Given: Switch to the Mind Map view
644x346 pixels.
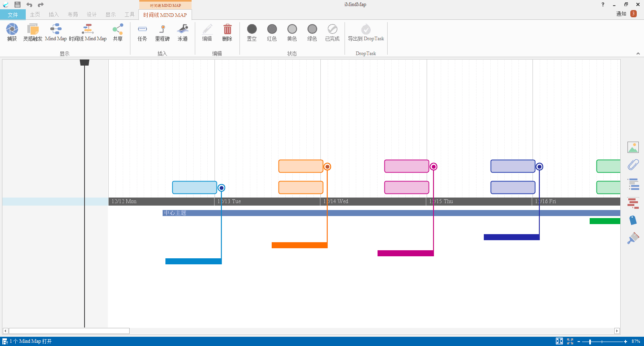Looking at the screenshot, I should pyautogui.click(x=56, y=32).
